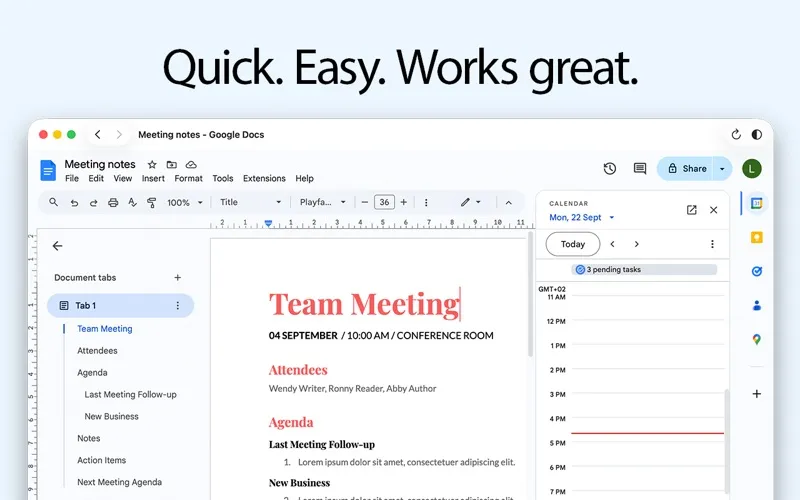Go to the previous calendar day
This screenshot has height=500, width=800.
[613, 244]
